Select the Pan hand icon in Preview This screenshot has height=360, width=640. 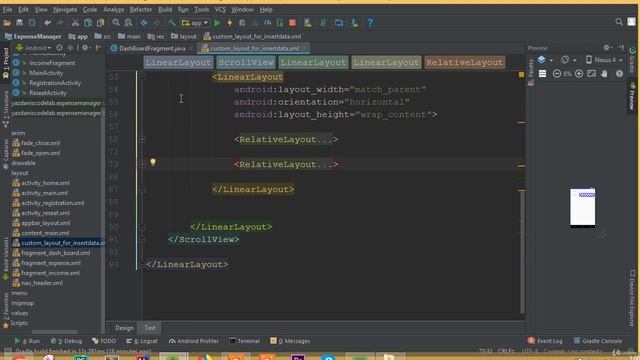[x=604, y=73]
